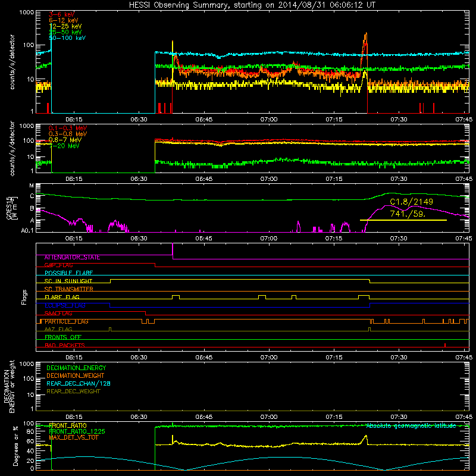Click the DECIMATION_ENERGY legend label
The height and width of the screenshot is (476, 476).
76,368
